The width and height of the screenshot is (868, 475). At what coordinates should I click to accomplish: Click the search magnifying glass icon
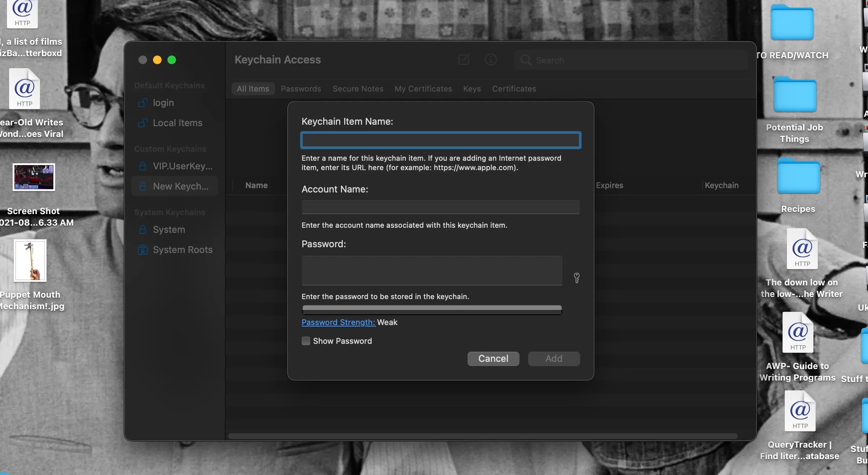point(525,60)
